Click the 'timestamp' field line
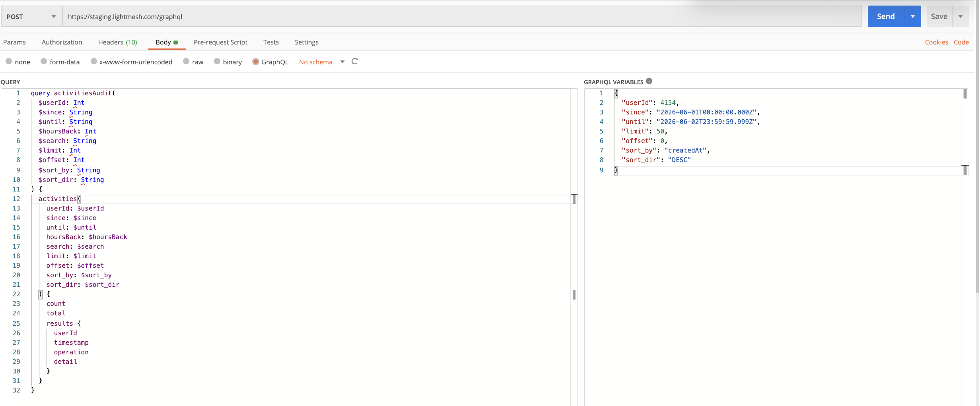This screenshot has height=406, width=980. click(x=71, y=342)
